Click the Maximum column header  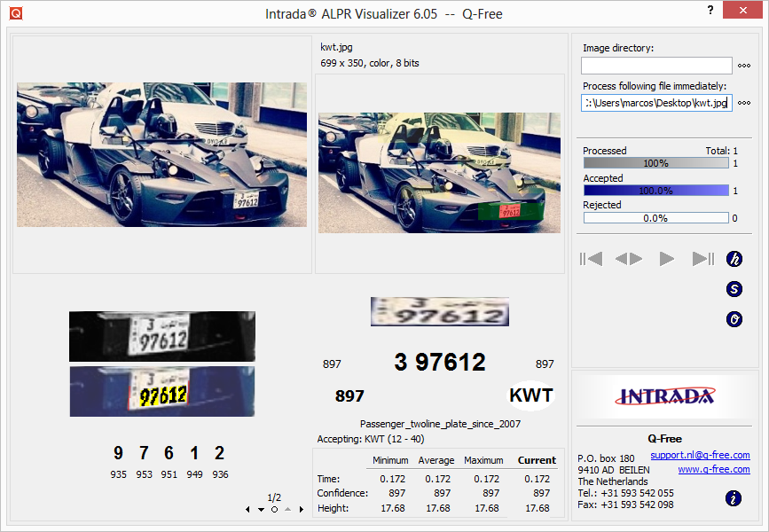coord(483,460)
